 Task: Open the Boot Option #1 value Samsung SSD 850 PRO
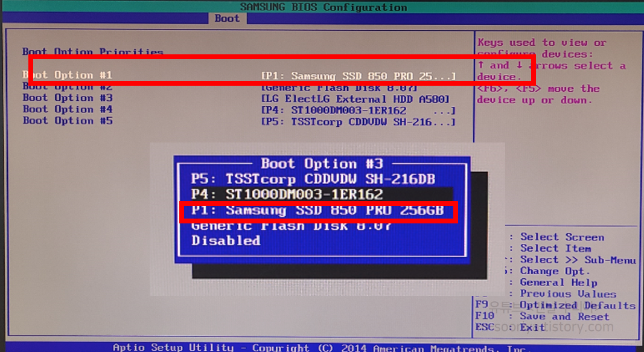359,77
